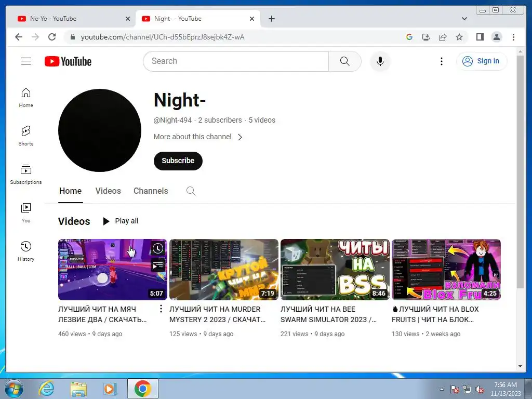Open the 4:25 Blox Fruits thumbnail
This screenshot has width=532, height=399.
click(x=446, y=270)
